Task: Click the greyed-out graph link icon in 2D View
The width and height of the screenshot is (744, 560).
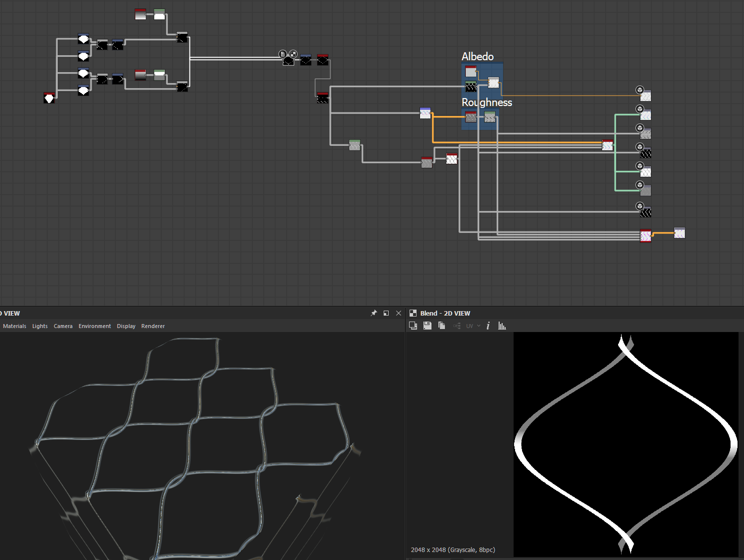Action: pyautogui.click(x=457, y=326)
